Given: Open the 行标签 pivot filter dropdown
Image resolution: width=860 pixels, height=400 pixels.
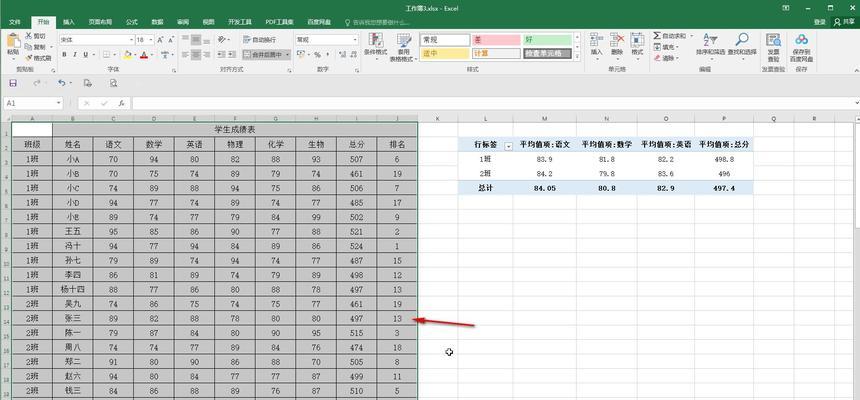Looking at the screenshot, I should tap(508, 146).
